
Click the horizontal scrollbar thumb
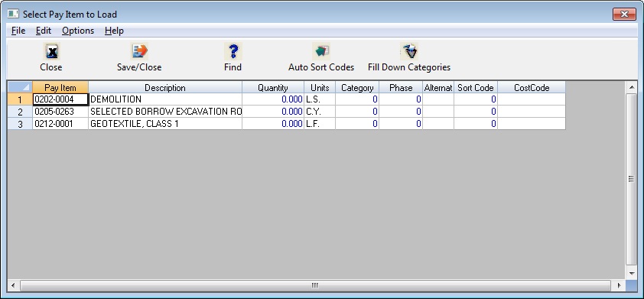click(x=315, y=285)
